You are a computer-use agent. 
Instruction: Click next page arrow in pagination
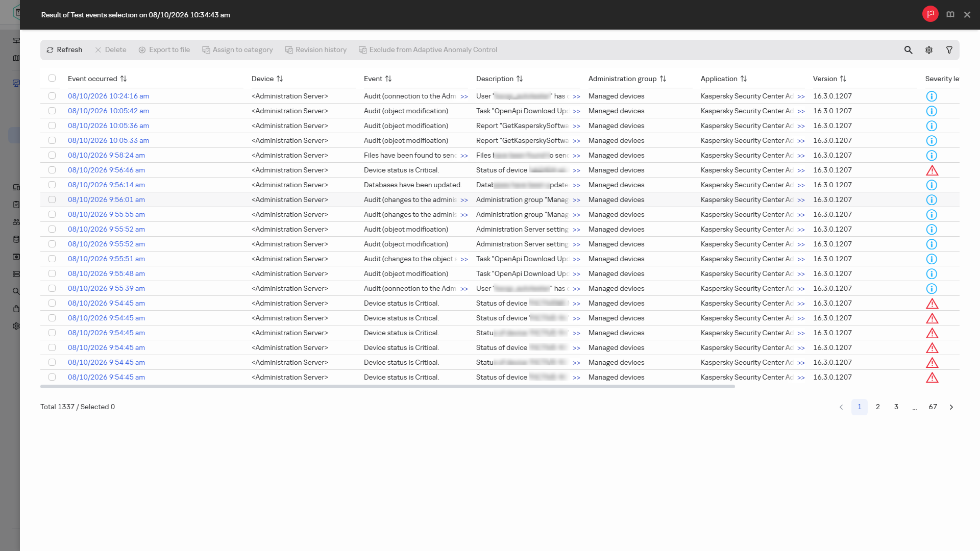(951, 407)
